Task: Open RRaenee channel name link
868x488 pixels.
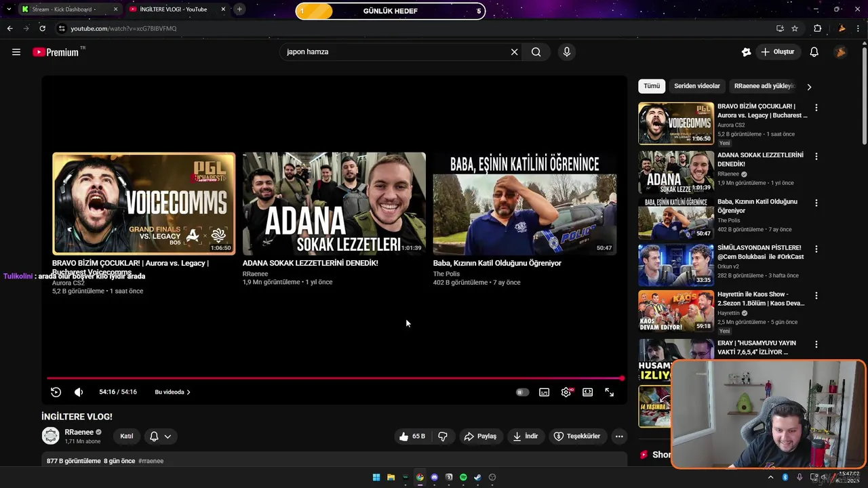Action: 79,432
